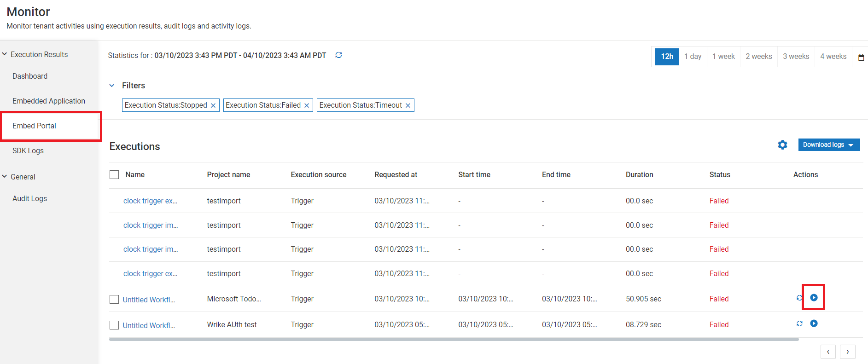868x364 pixels.
Task: Click the Statistics date range text
Action: (240, 56)
